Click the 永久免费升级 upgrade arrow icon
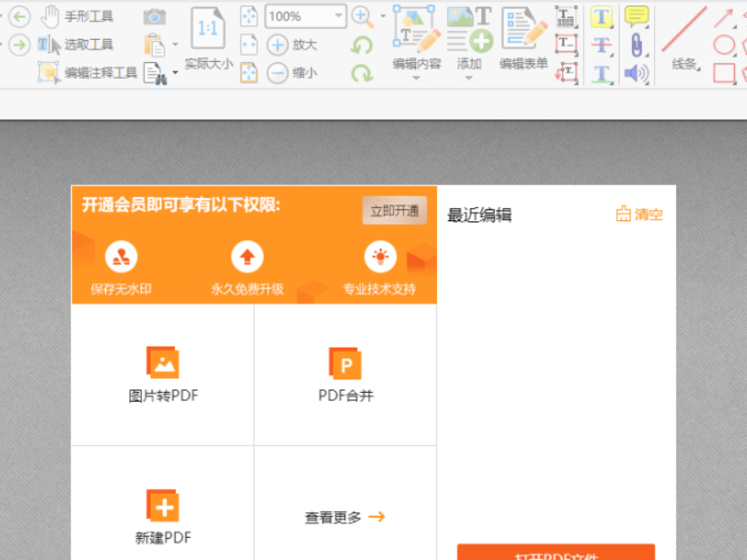The height and width of the screenshot is (560, 747). tap(247, 257)
